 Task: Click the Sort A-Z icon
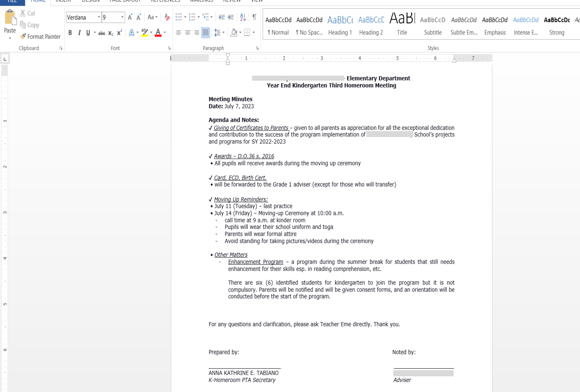243,17
